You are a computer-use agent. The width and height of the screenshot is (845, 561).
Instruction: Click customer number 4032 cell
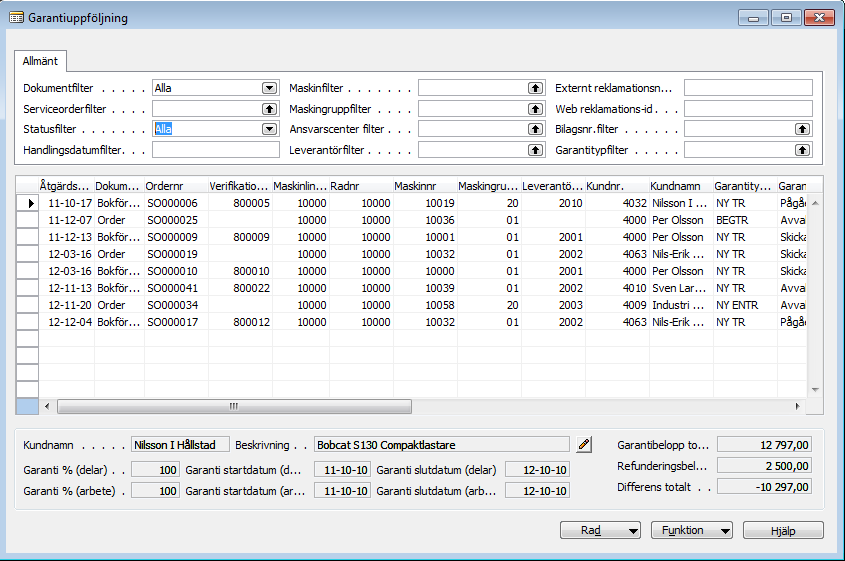pos(618,203)
